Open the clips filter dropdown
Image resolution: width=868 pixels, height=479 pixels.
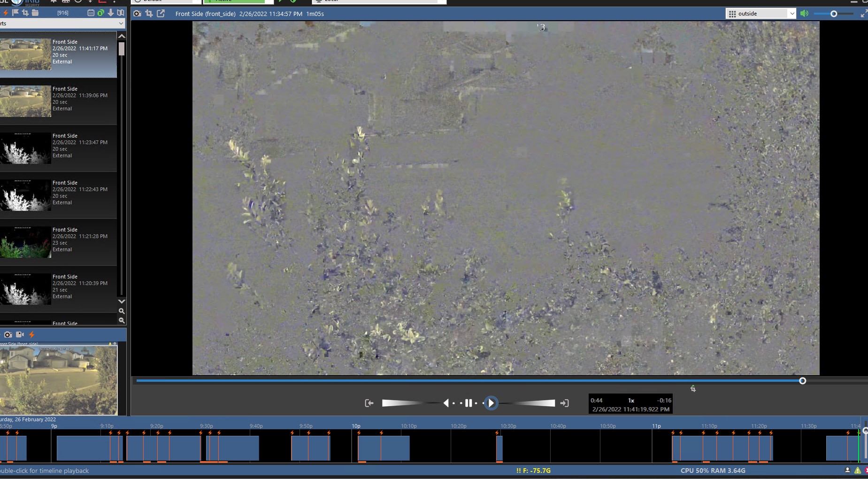(62, 23)
